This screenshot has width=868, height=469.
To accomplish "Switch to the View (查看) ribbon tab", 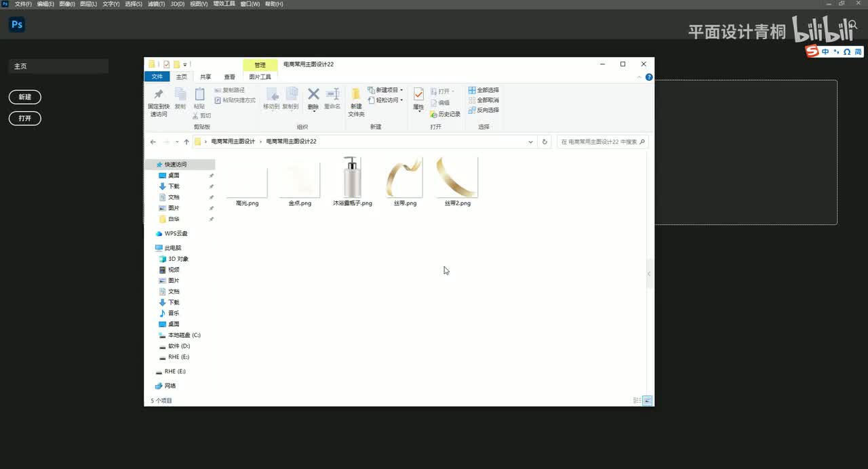I will pyautogui.click(x=230, y=77).
